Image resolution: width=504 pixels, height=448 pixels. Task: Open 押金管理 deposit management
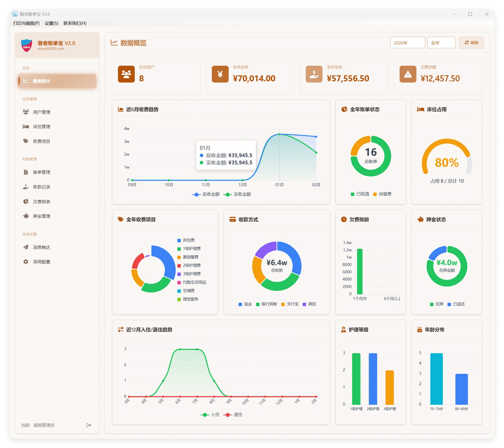point(41,216)
